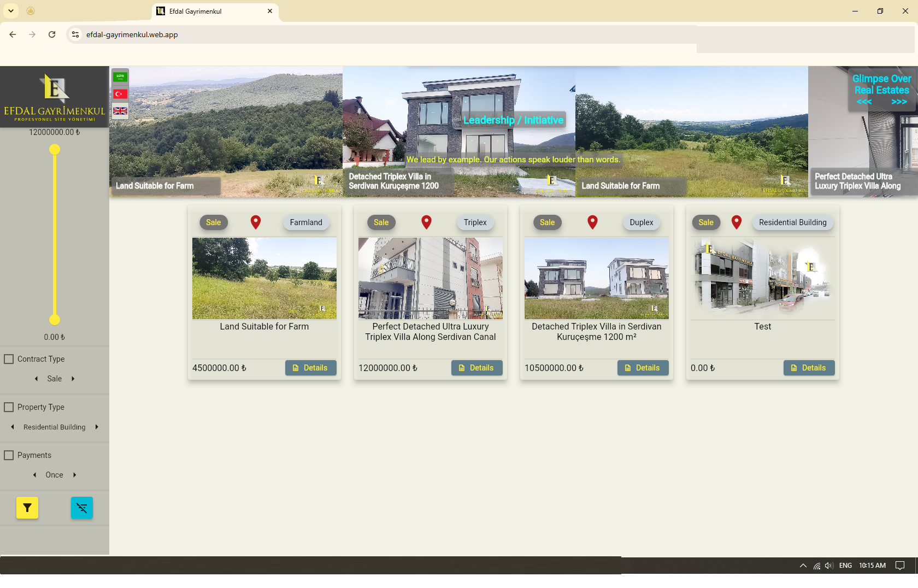Open Details for 10500000.00 Duplex listing
The height and width of the screenshot is (588, 918).
pyautogui.click(x=643, y=368)
